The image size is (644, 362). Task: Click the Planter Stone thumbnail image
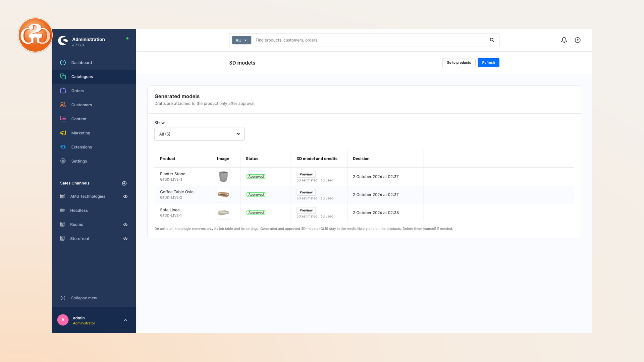click(223, 177)
